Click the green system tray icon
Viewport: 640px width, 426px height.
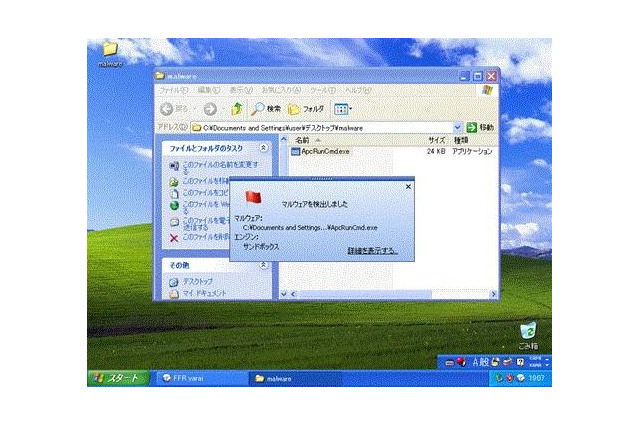(498, 378)
